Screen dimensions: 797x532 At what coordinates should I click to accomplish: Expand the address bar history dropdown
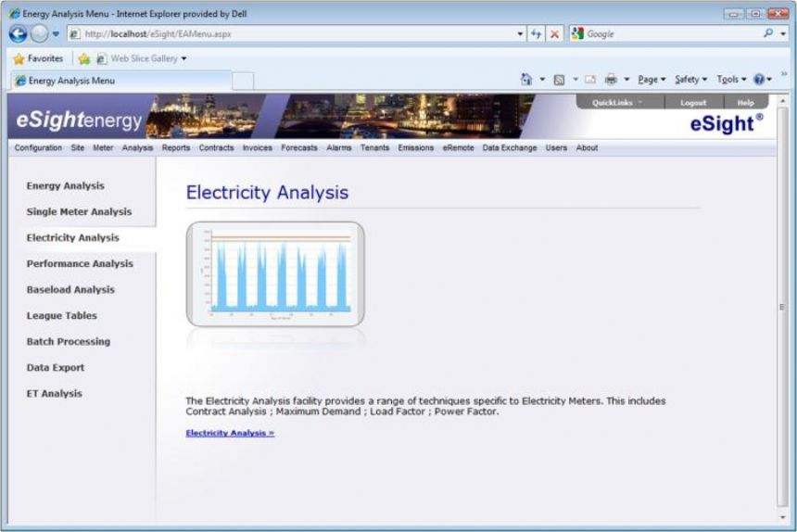(x=520, y=34)
